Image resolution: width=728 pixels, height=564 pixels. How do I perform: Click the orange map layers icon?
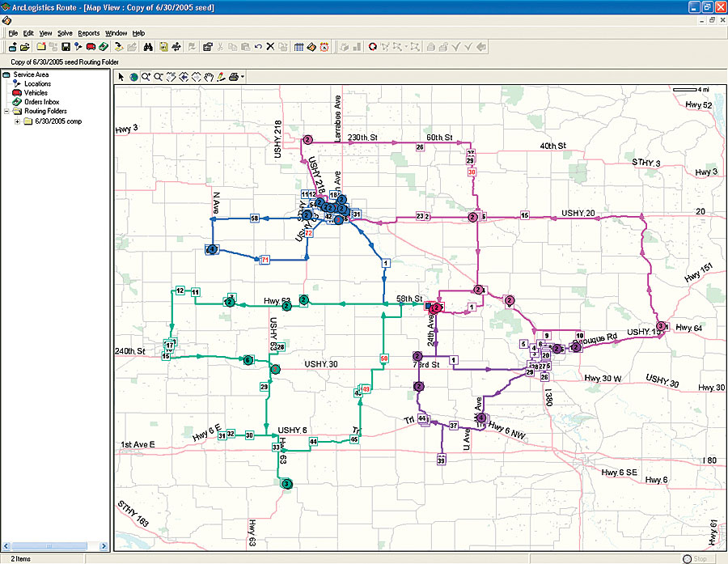point(311,47)
